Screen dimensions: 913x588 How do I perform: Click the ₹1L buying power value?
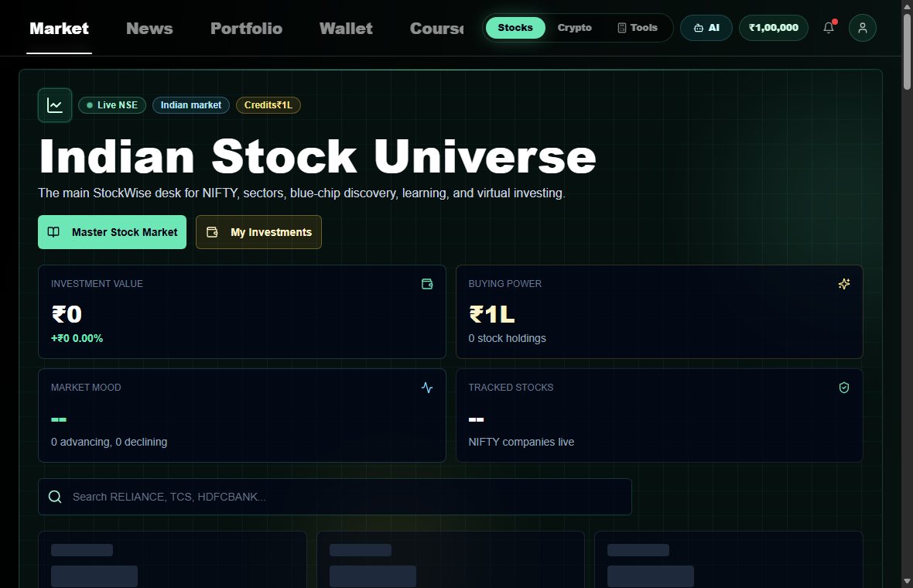[492, 314]
